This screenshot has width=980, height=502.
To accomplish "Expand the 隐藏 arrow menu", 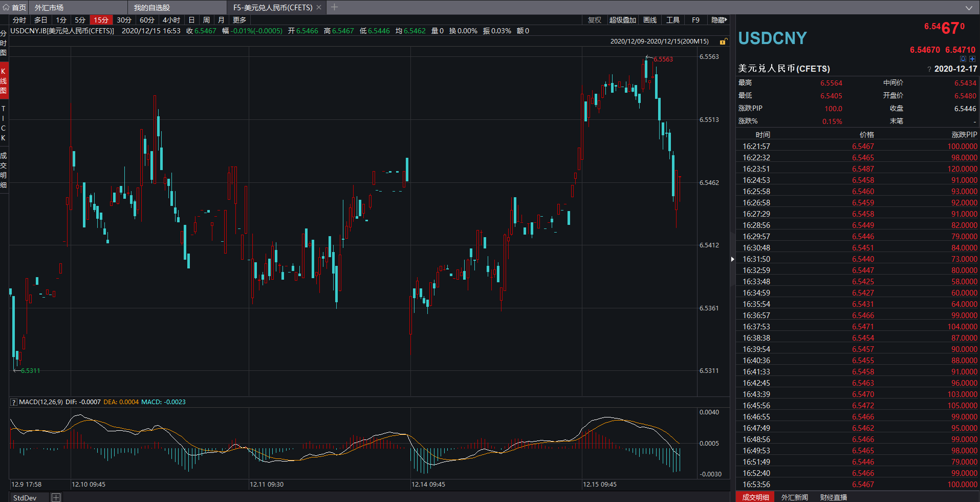I will [719, 20].
